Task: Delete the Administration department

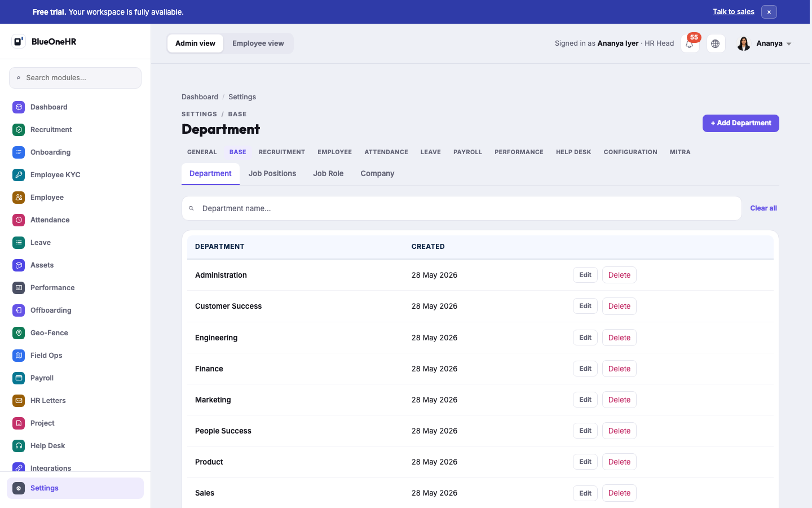Action: pos(619,275)
